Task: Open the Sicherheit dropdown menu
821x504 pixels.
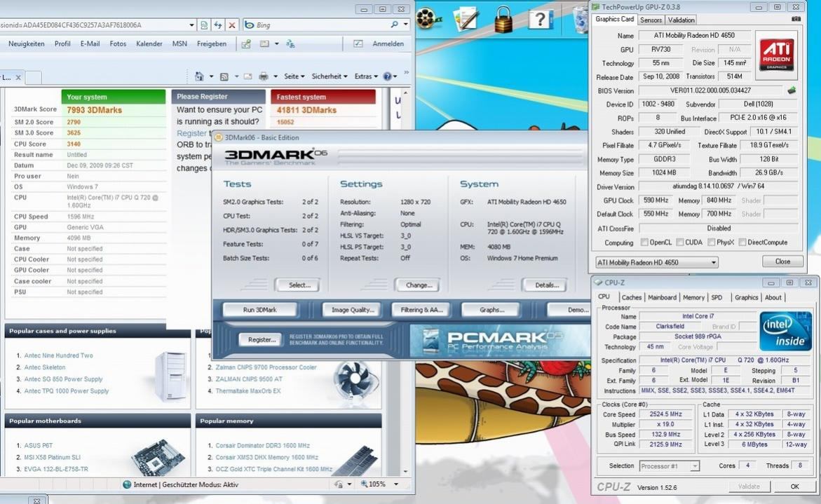Action: point(330,76)
